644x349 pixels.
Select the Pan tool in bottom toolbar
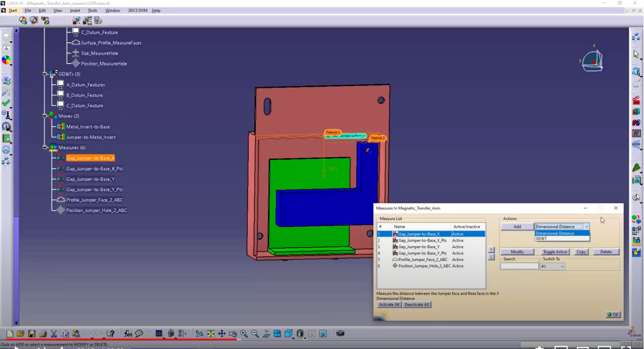[222, 333]
